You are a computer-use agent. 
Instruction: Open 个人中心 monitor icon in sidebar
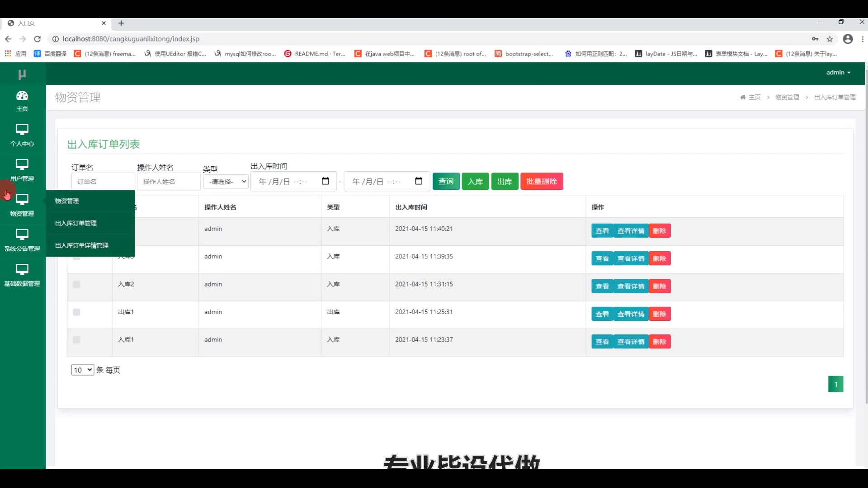22,130
